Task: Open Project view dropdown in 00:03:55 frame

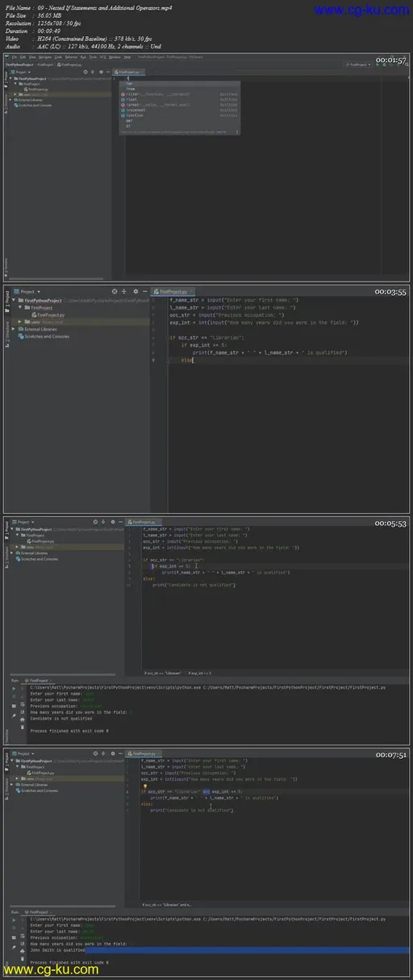Action: [x=29, y=291]
